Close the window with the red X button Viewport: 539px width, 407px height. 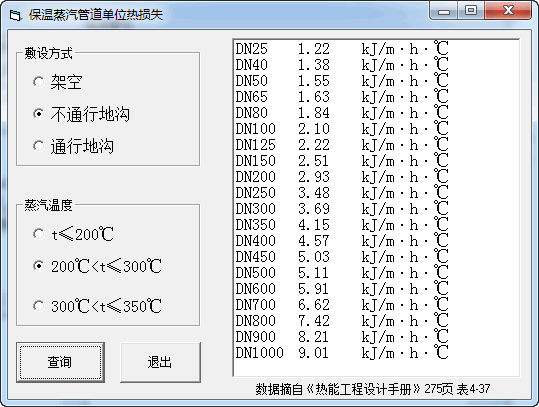click(x=508, y=10)
